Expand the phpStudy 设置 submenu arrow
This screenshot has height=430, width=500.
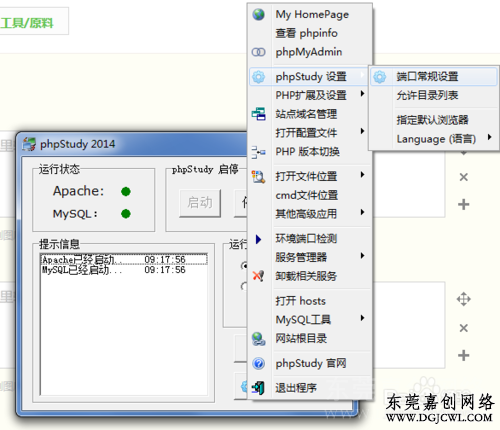pyautogui.click(x=362, y=75)
